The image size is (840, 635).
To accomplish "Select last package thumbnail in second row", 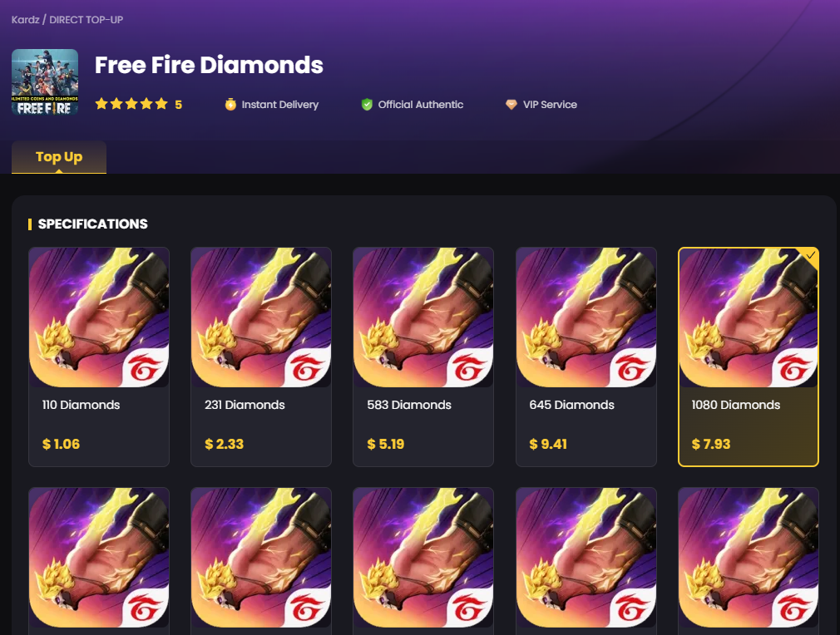I will point(749,558).
